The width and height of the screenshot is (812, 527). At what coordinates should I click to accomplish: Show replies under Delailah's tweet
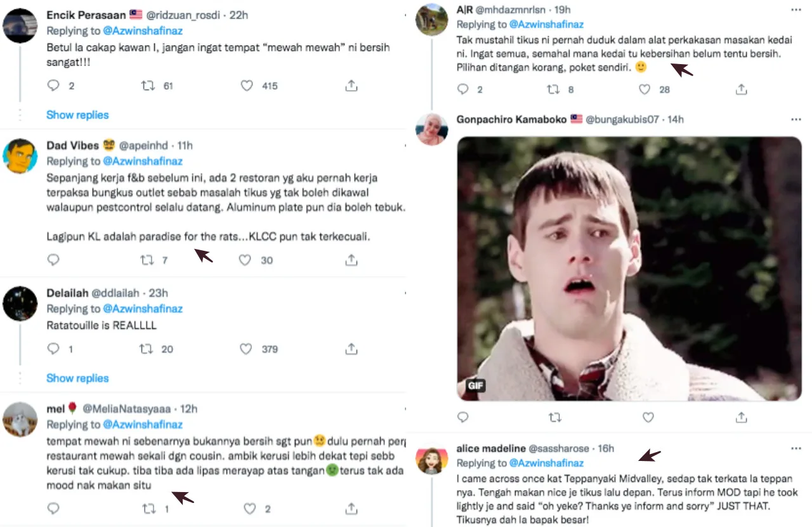click(77, 378)
